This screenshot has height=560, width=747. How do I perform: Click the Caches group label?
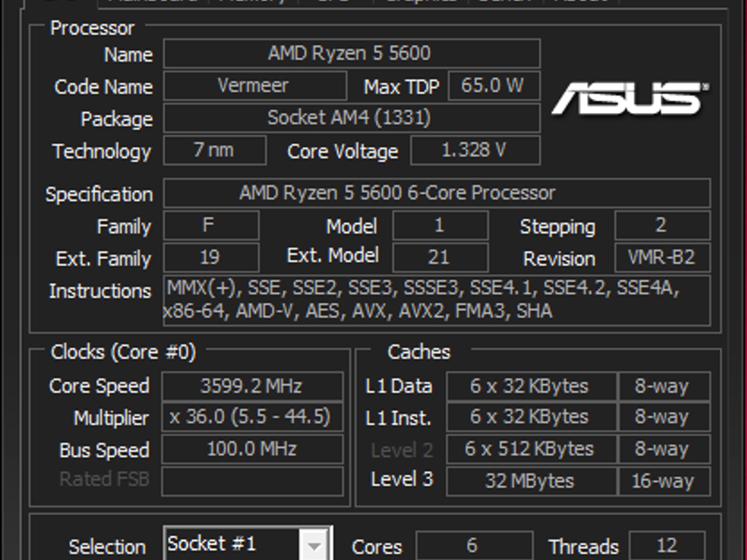coord(419,352)
